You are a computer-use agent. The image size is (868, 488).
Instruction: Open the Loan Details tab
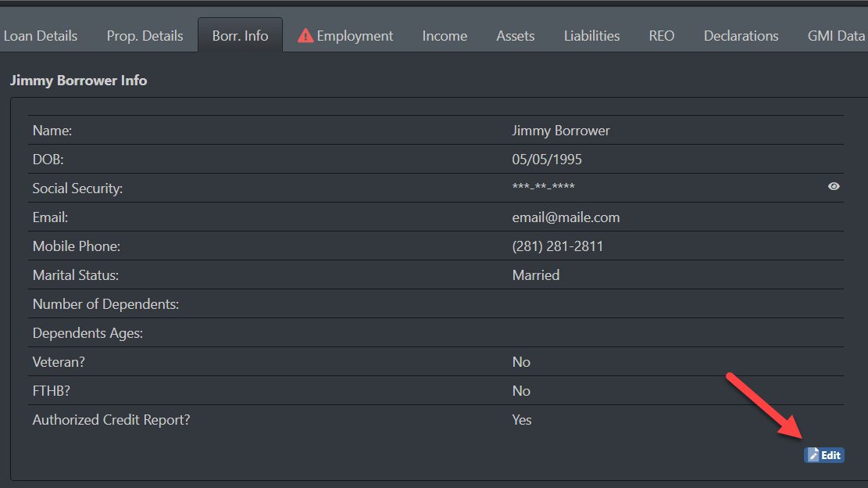(41, 36)
